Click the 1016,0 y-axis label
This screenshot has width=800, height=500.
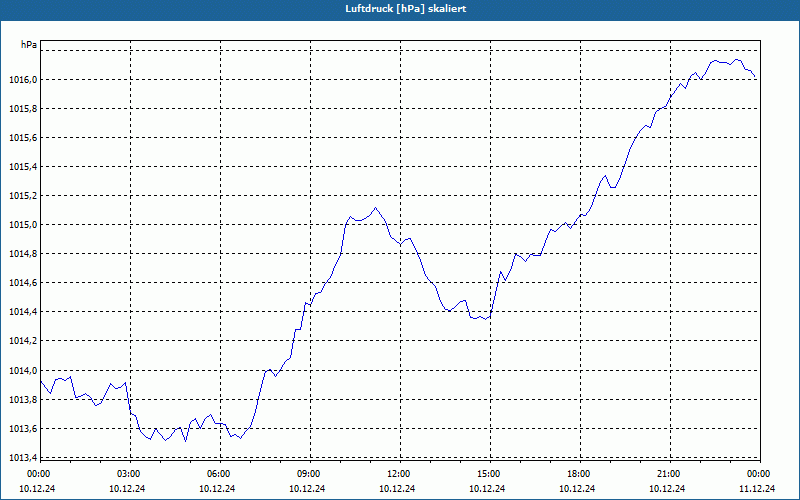tap(23, 80)
